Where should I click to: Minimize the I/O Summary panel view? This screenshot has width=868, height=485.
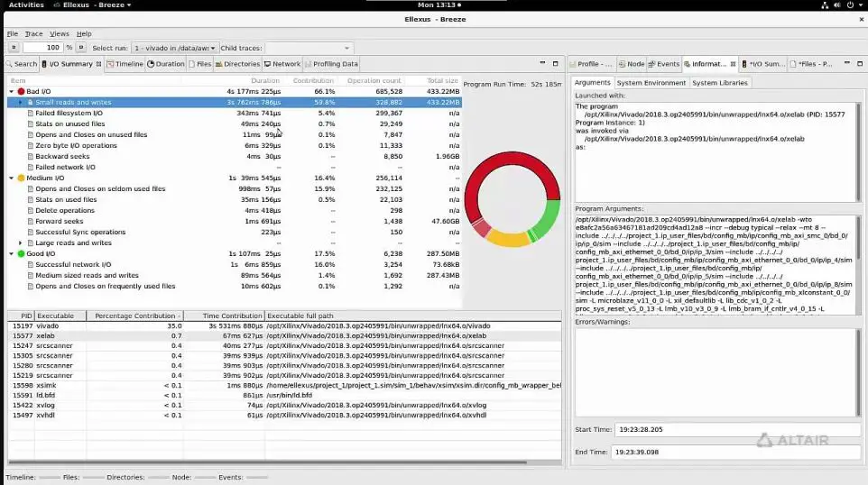[542, 64]
